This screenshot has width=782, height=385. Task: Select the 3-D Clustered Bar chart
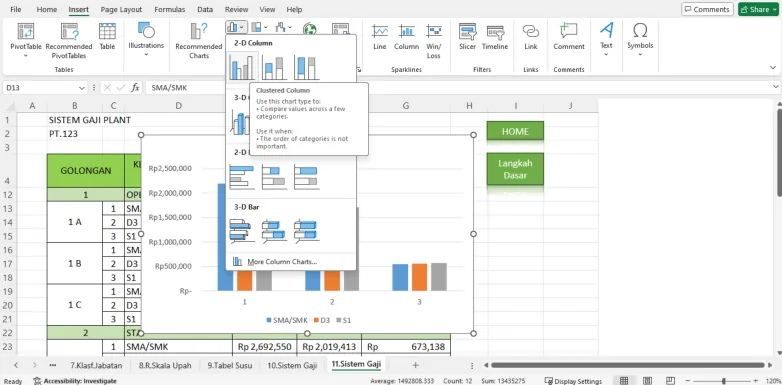tap(242, 230)
